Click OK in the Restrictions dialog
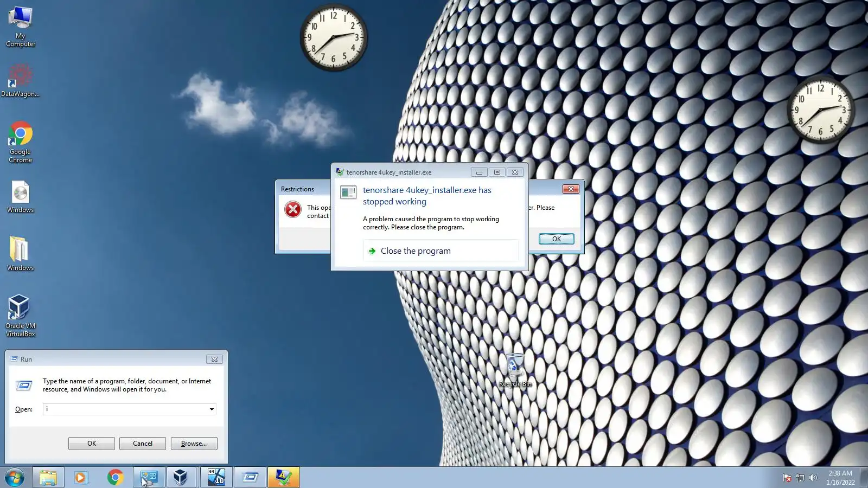This screenshot has height=488, width=868. pos(556,239)
